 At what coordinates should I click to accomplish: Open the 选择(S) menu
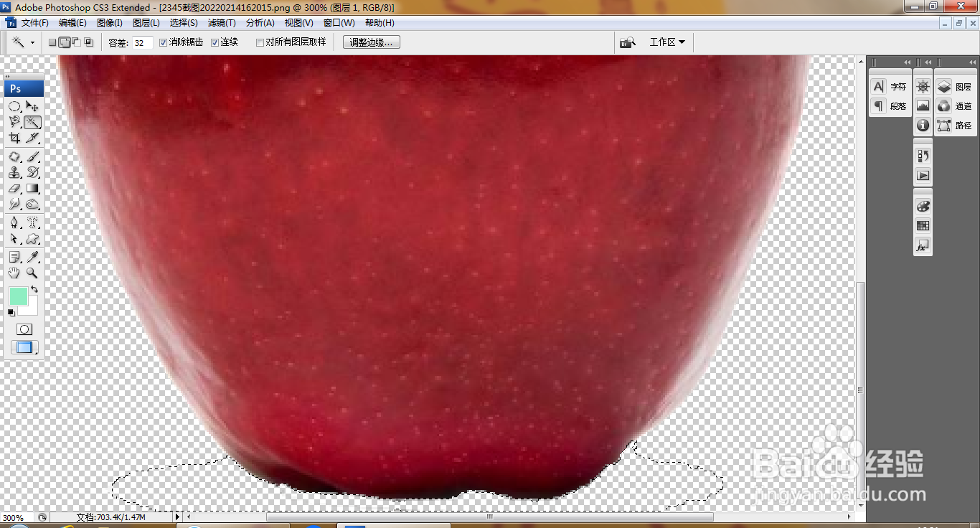(x=184, y=23)
